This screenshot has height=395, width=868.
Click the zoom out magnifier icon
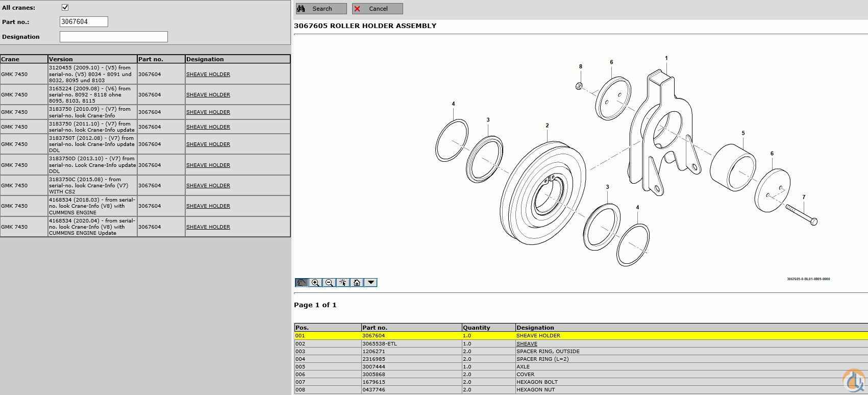(x=329, y=283)
